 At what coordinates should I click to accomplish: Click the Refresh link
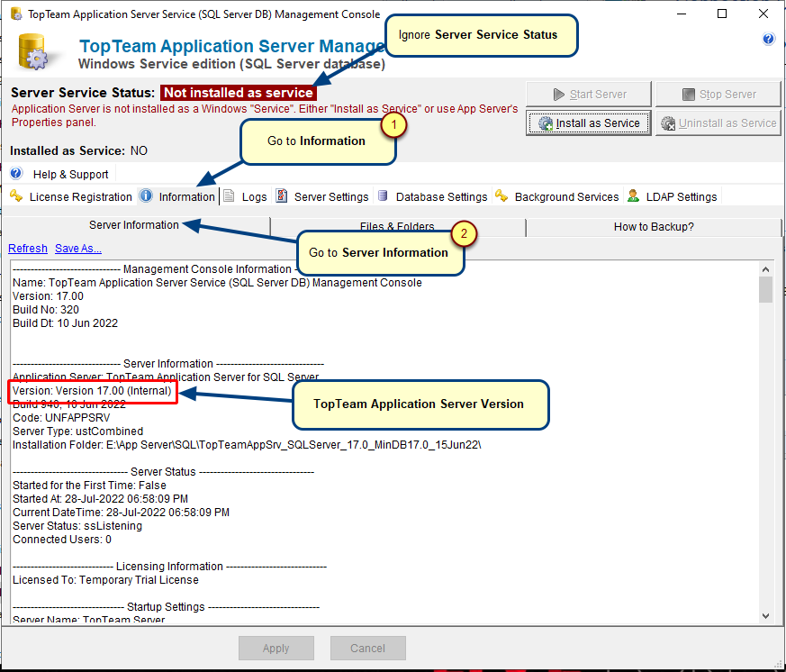28,249
